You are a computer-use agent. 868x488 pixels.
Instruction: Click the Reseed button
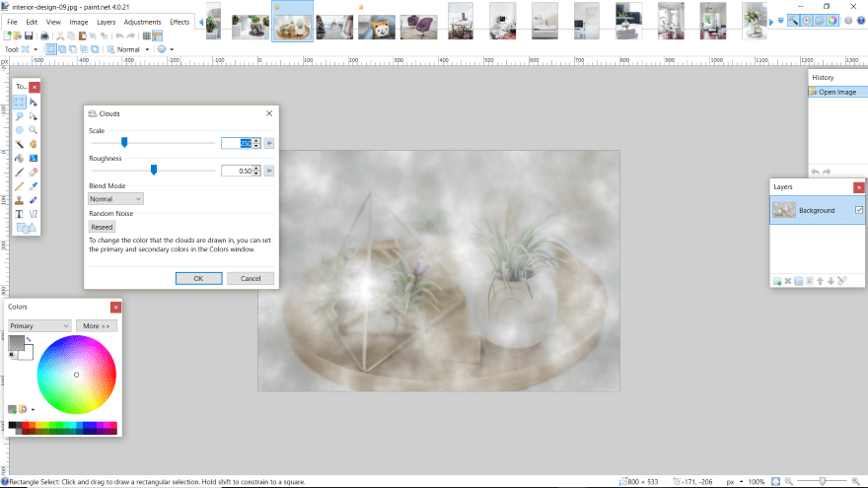click(102, 227)
